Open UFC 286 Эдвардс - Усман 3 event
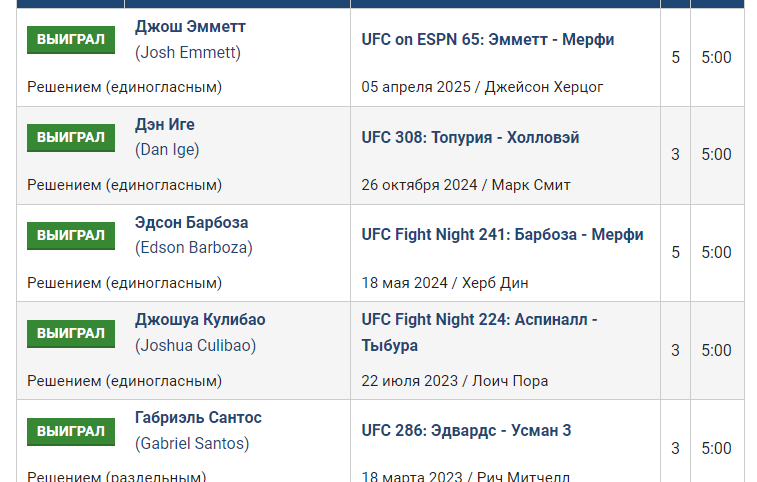 (466, 431)
